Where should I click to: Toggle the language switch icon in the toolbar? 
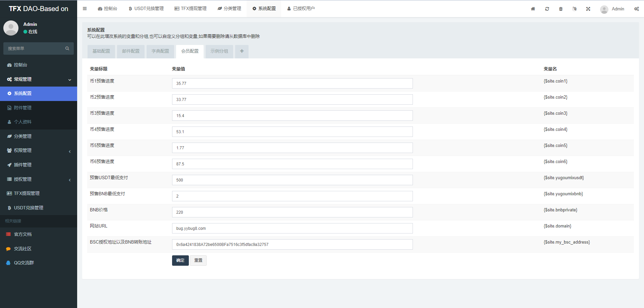pos(574,9)
